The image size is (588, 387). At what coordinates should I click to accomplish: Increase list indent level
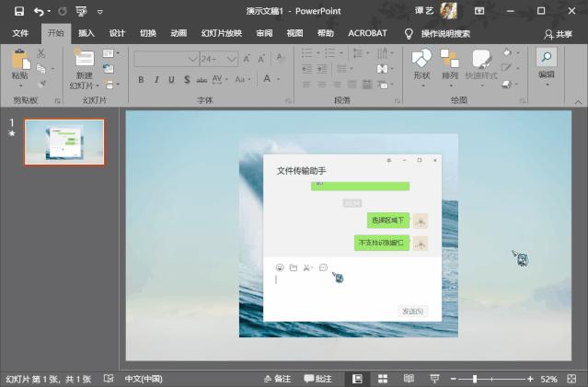322,69
